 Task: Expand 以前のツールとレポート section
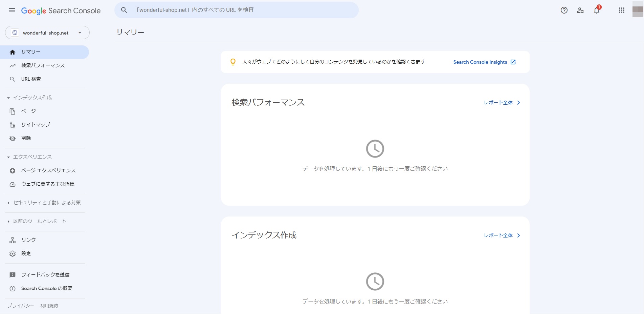tap(40, 221)
